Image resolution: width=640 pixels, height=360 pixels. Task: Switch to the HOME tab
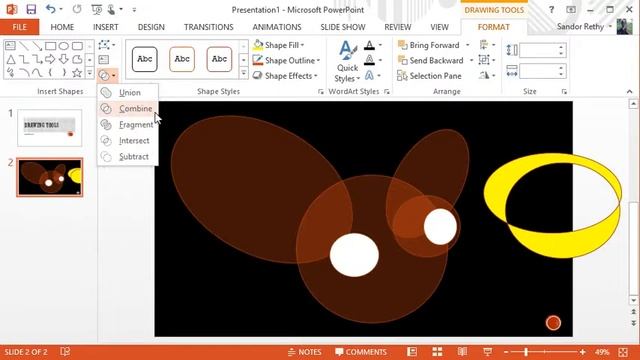(x=62, y=27)
